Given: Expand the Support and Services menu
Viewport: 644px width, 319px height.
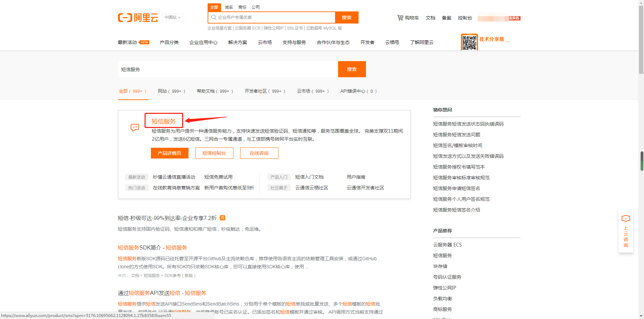Looking at the screenshot, I should pyautogui.click(x=294, y=42).
